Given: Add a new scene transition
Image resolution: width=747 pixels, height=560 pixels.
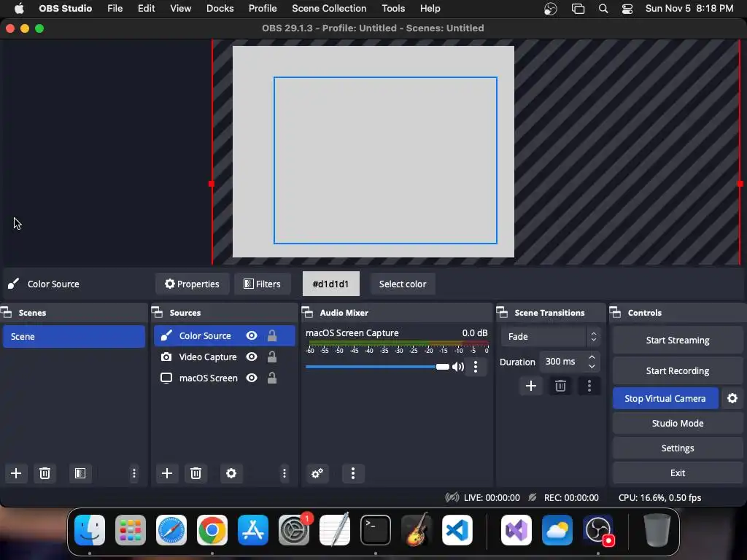Looking at the screenshot, I should (x=531, y=386).
